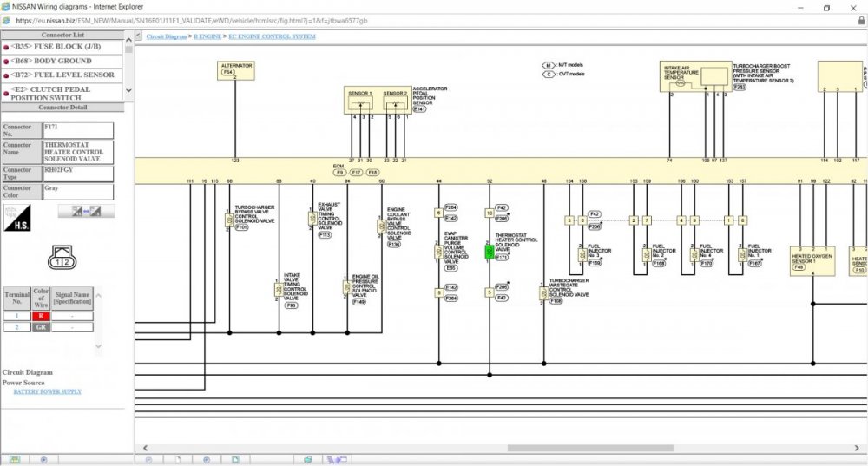Go to Circuit Diagram breadcrumb link
This screenshot has height=466, width=868.
167,37
